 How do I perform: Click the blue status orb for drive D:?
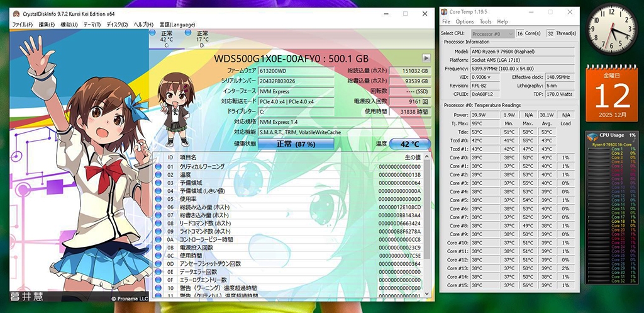click(x=188, y=33)
